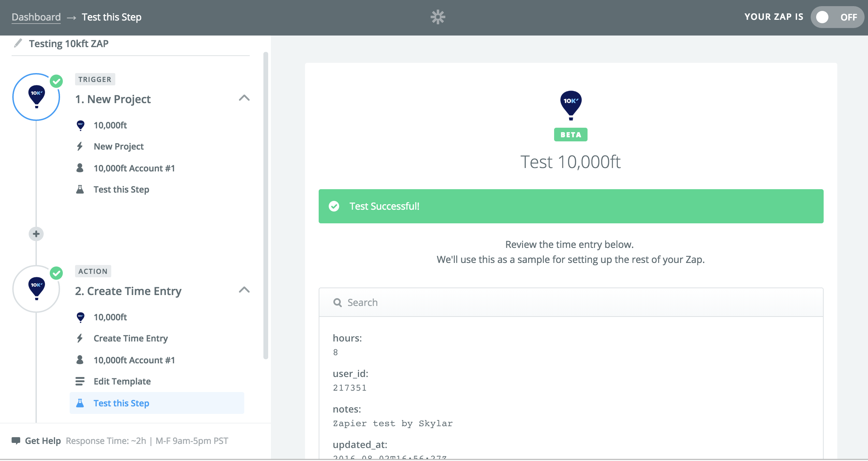Click the large 10K balloon logo above BETA
868x461 pixels.
(x=571, y=106)
